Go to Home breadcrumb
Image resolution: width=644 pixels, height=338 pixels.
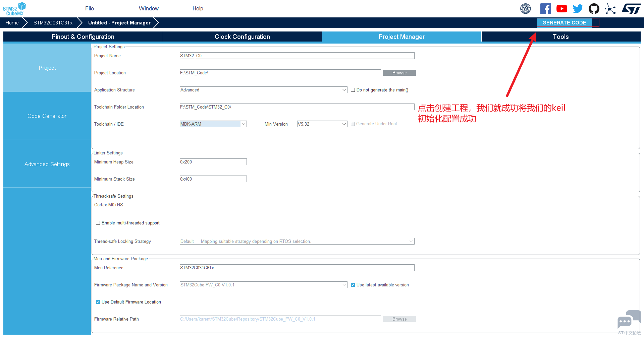pos(12,23)
